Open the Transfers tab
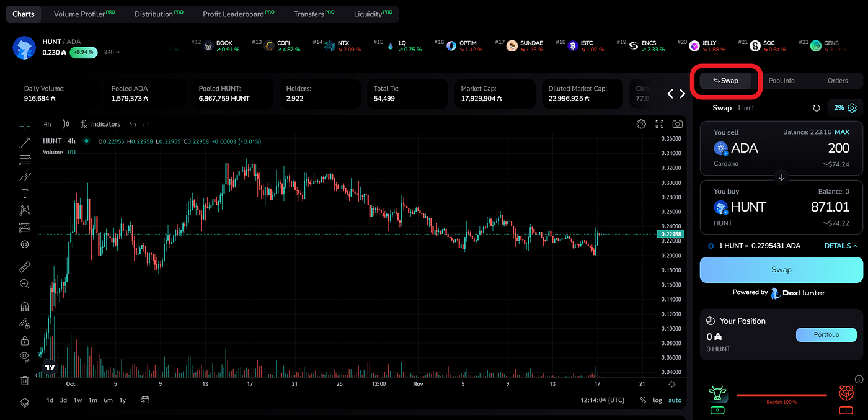This screenshot has height=420, width=868. click(314, 14)
